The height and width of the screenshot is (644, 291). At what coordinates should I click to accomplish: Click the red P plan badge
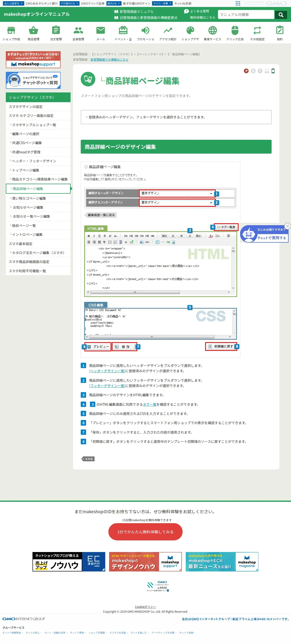pos(246,71)
